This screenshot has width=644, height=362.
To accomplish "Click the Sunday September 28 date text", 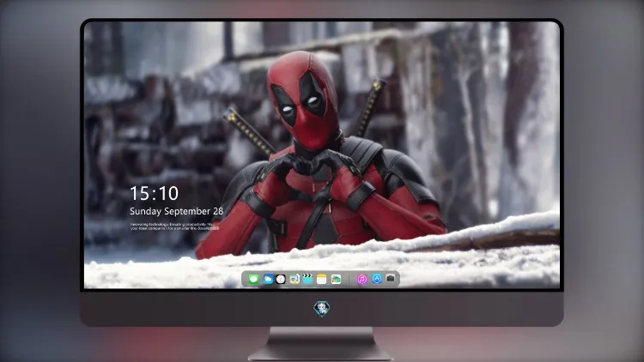I will 177,211.
